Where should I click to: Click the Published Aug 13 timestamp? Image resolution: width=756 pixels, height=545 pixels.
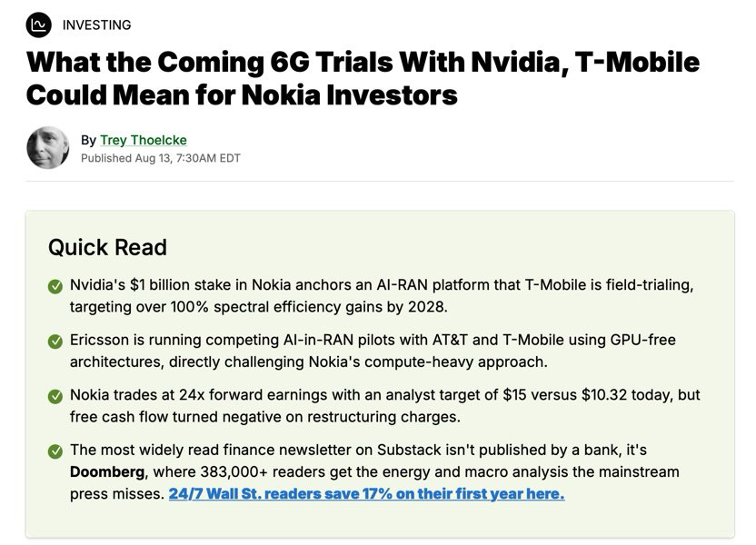(x=161, y=158)
